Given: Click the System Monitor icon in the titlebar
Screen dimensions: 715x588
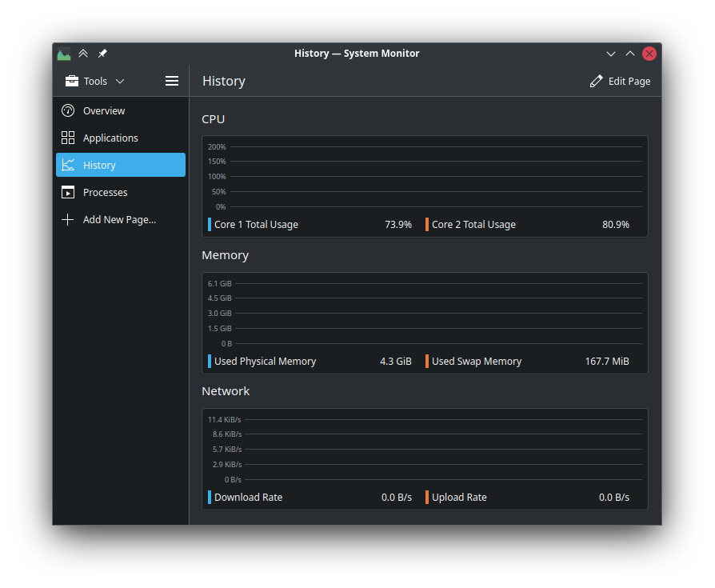Looking at the screenshot, I should (64, 54).
